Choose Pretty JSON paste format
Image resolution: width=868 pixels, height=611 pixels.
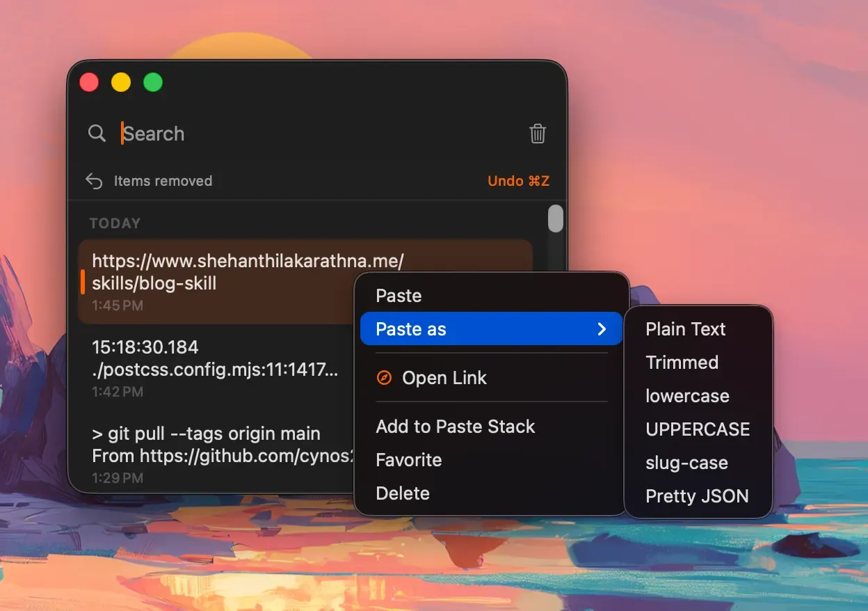pyautogui.click(x=698, y=496)
